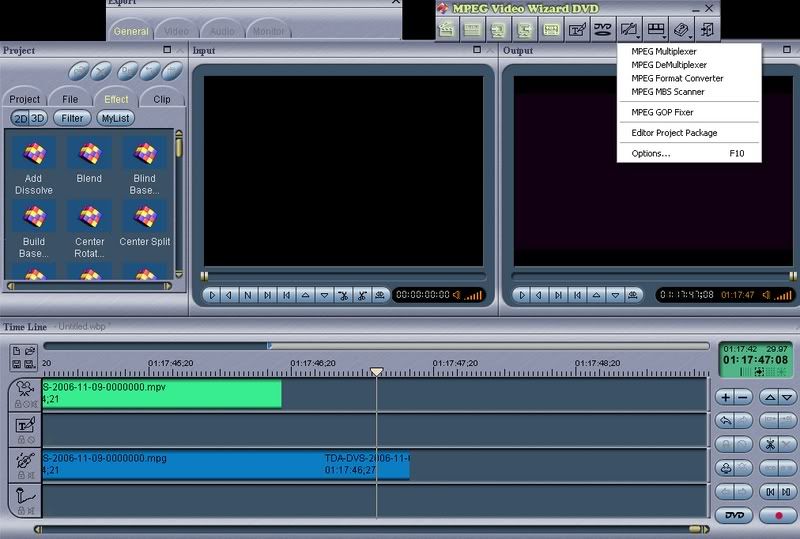
Task: Click the red record button
Action: click(x=778, y=516)
